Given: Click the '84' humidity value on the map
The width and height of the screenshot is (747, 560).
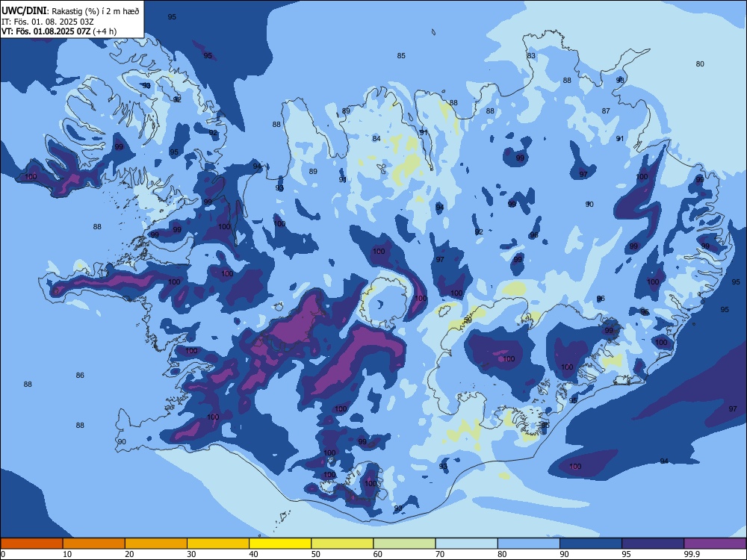Looking at the screenshot, I should [x=376, y=139].
